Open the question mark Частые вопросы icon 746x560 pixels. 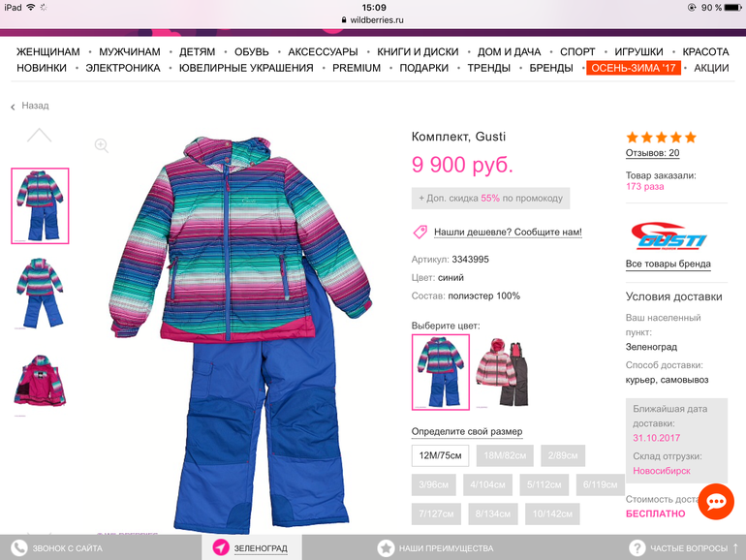click(637, 548)
